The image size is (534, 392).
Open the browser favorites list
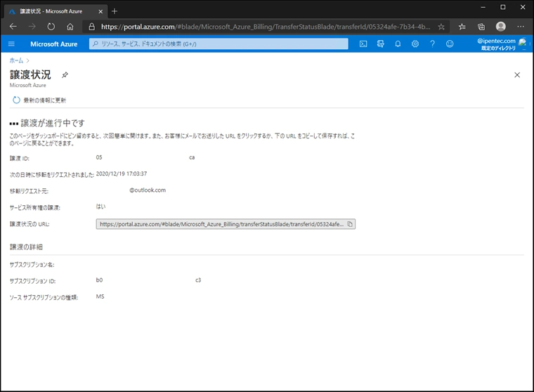point(462,27)
